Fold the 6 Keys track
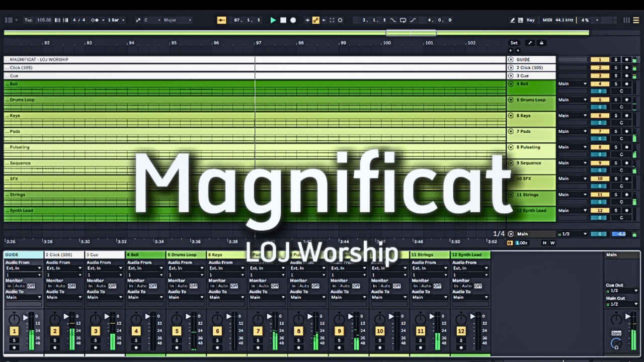This screenshot has height=362, width=644. pos(511,116)
